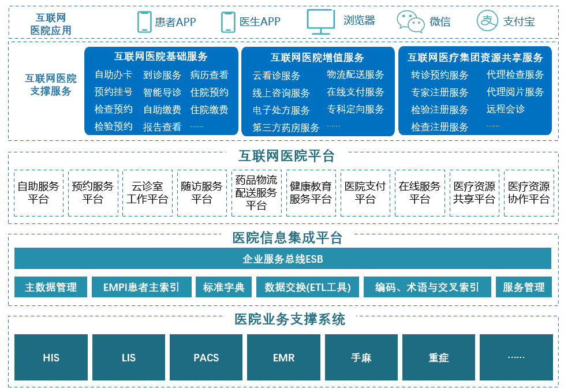Select 专科定向服务 item

click(356, 109)
